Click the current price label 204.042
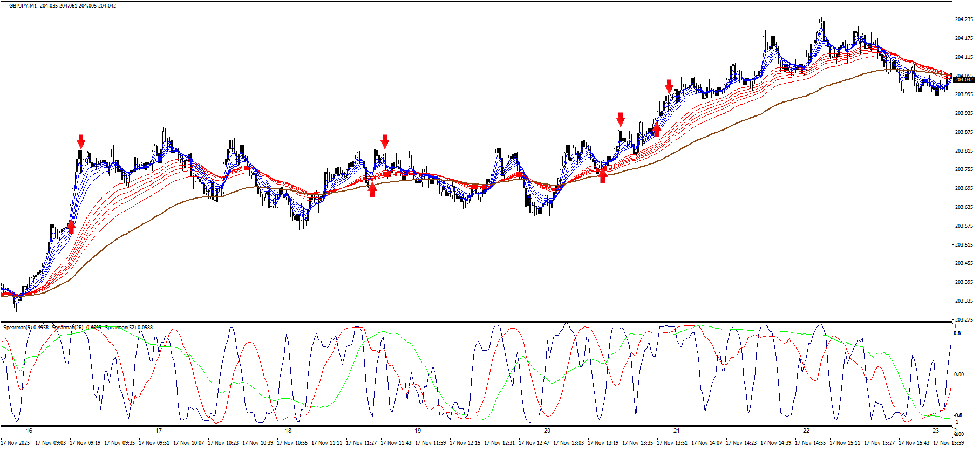Screen dimensions: 980x457 coord(964,80)
